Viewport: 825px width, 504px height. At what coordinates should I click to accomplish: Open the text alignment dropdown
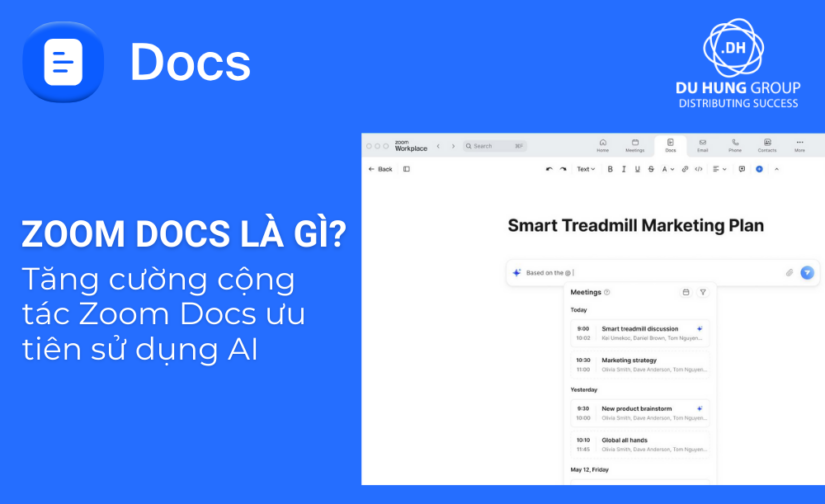pyautogui.click(x=719, y=169)
